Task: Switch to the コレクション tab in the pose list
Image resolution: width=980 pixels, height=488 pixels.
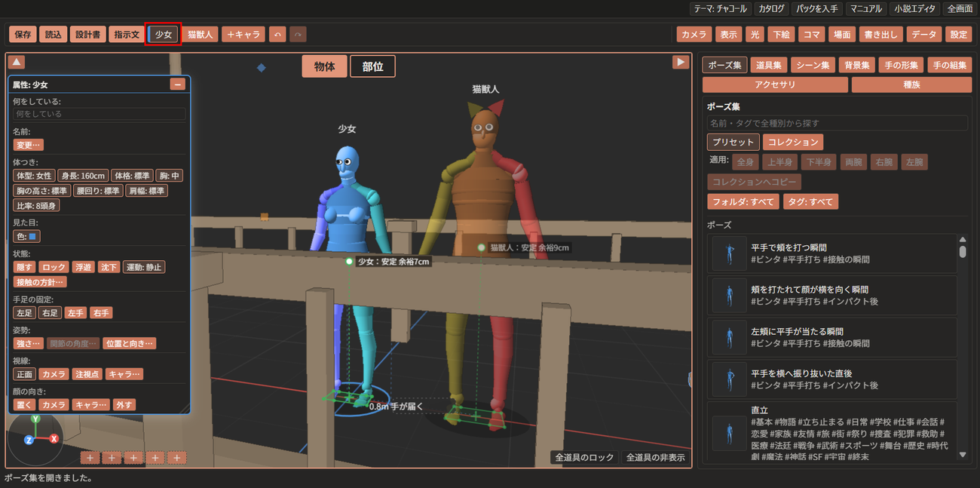Action: pos(793,142)
